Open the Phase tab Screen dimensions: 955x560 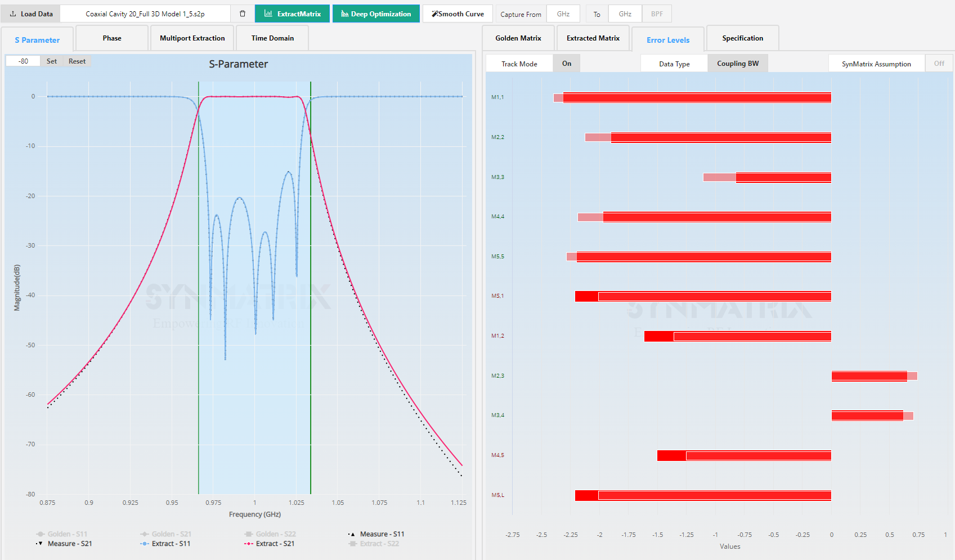(112, 38)
